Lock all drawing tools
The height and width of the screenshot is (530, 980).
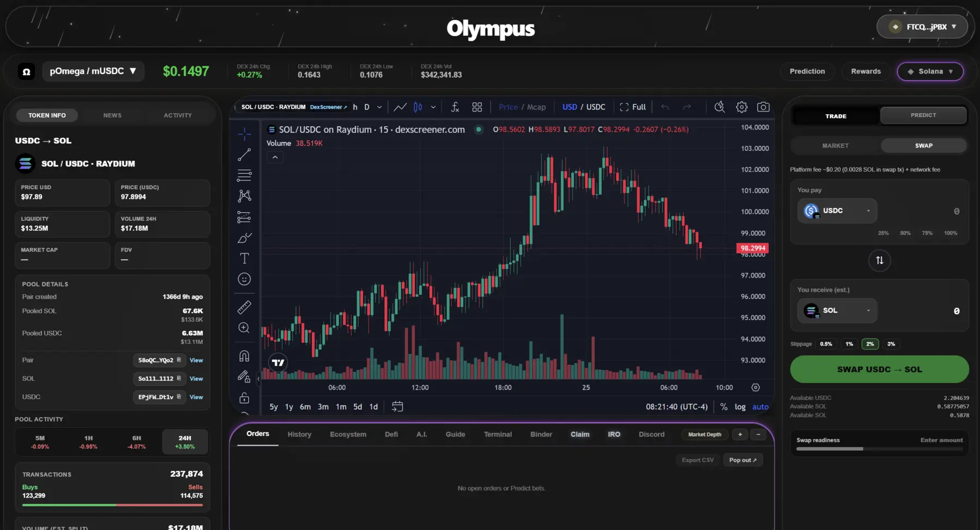[244, 398]
